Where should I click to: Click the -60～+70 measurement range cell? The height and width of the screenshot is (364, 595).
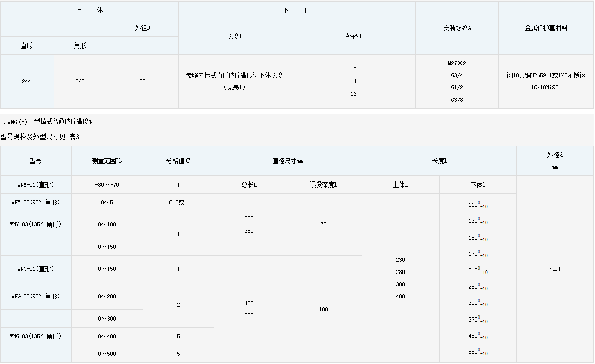click(x=107, y=185)
